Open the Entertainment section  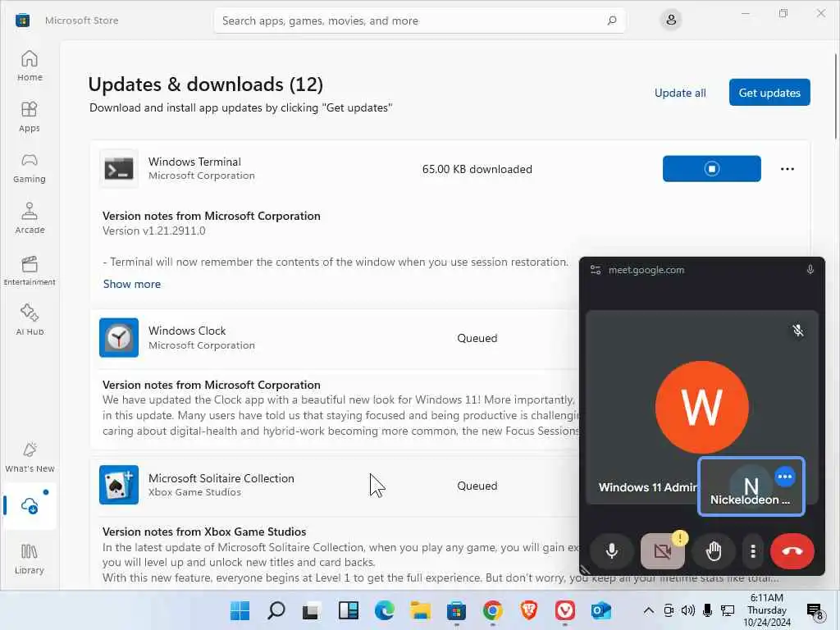[30, 269]
